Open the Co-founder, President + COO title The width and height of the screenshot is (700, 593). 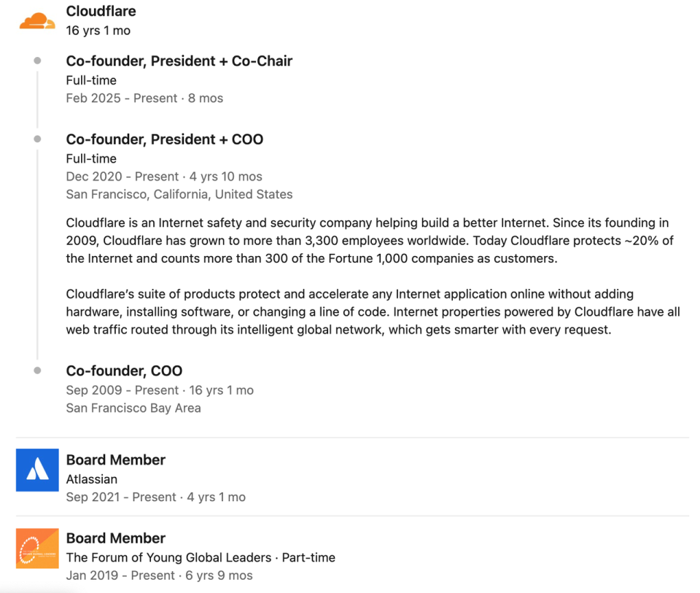tap(165, 139)
